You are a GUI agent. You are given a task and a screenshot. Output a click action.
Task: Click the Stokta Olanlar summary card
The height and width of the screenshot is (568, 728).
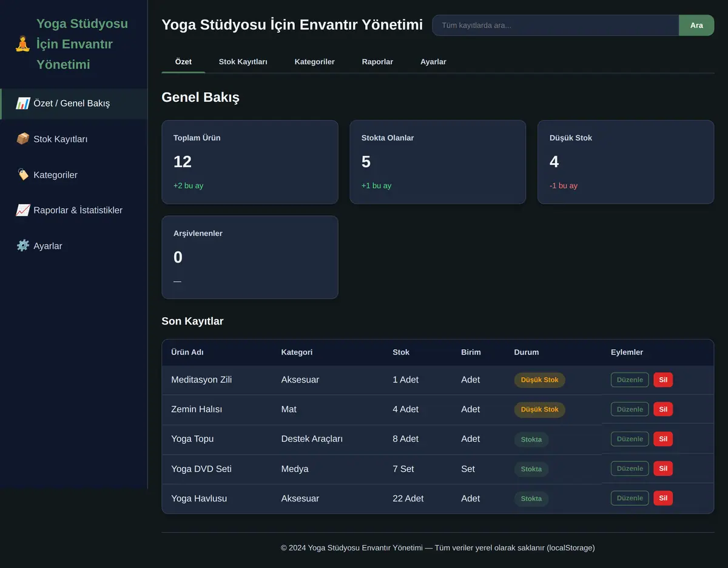pyautogui.click(x=438, y=162)
